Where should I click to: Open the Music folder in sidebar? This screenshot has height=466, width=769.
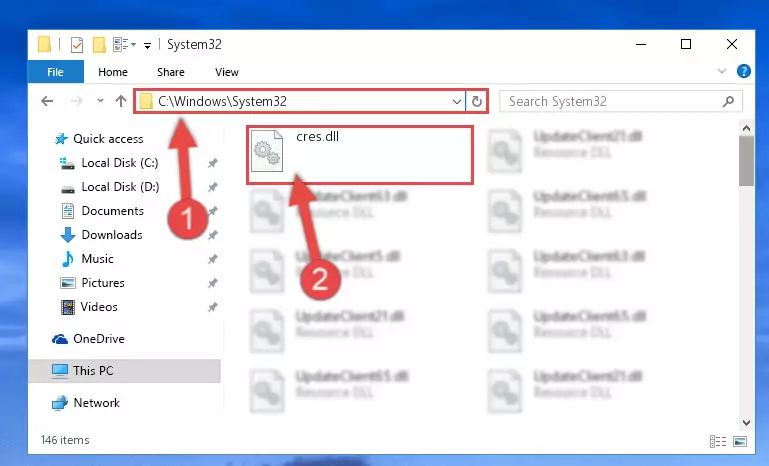click(97, 259)
